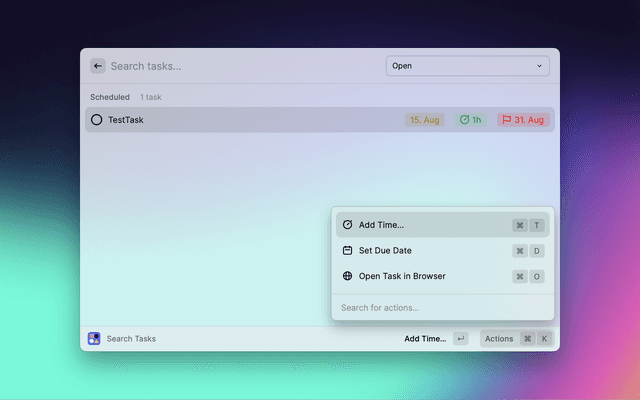Click the calendar icon for Set Due Date
The width and height of the screenshot is (640, 400).
(347, 251)
